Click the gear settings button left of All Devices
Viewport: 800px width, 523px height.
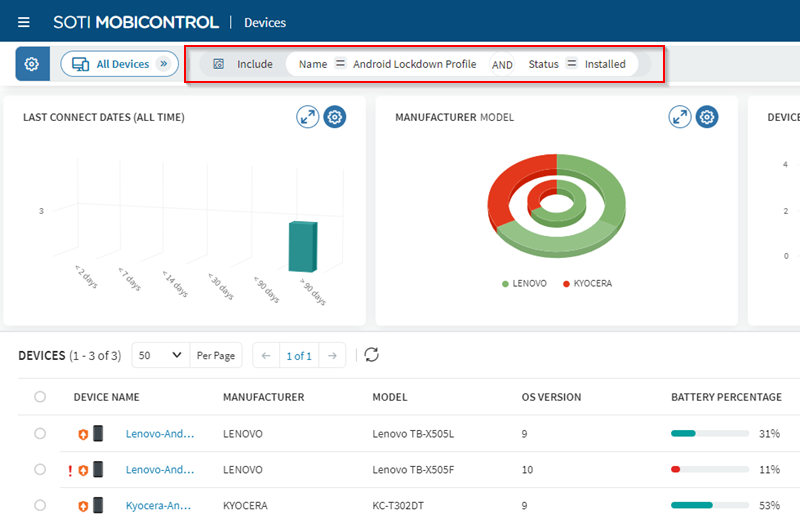[x=32, y=64]
